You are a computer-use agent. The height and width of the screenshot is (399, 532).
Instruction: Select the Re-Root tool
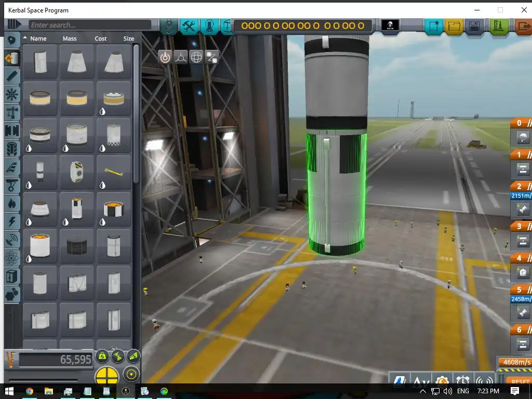click(212, 57)
